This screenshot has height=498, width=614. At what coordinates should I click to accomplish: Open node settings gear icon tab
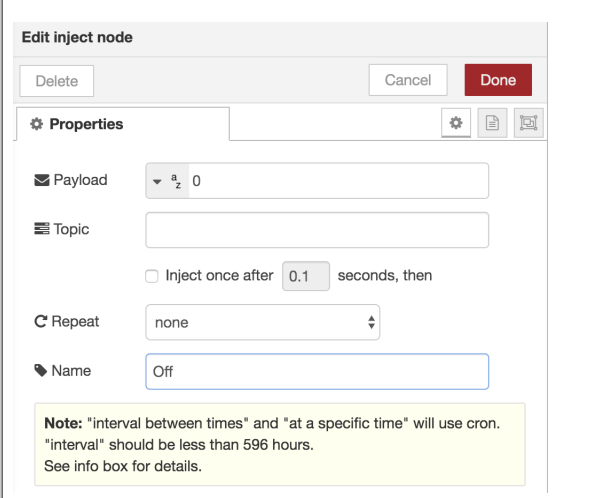coord(456,123)
